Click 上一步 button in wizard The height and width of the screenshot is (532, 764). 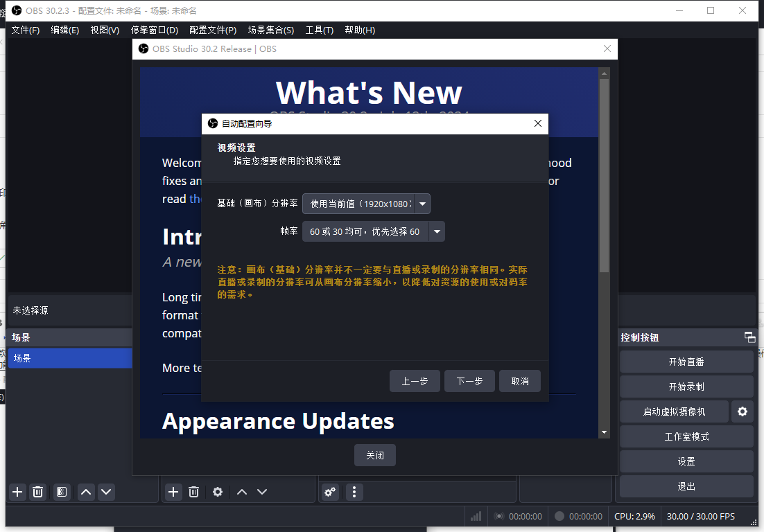(415, 381)
